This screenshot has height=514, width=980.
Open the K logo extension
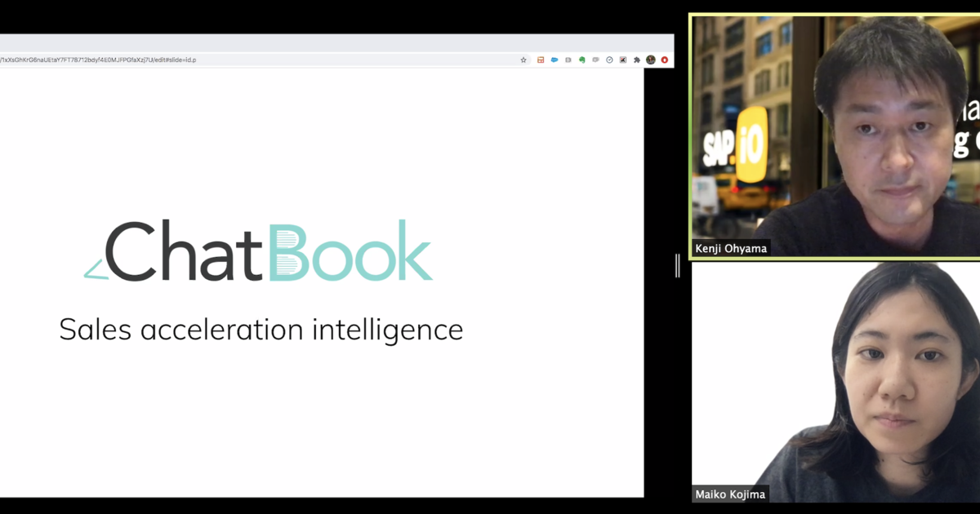[x=623, y=60]
